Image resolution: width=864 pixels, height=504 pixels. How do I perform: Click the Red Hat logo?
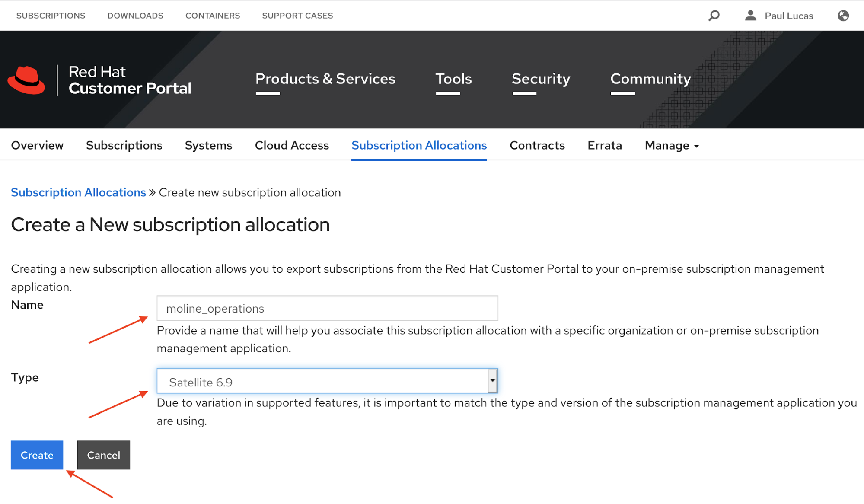click(27, 80)
